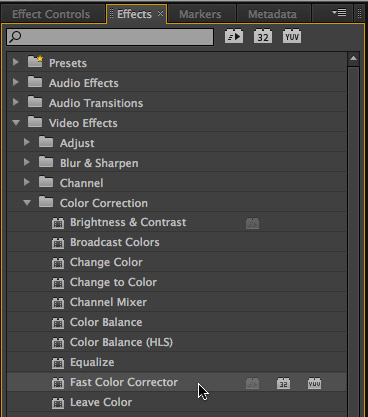This screenshot has height=417, width=368.
Task: Expand the Channel folder
Action: tap(27, 182)
